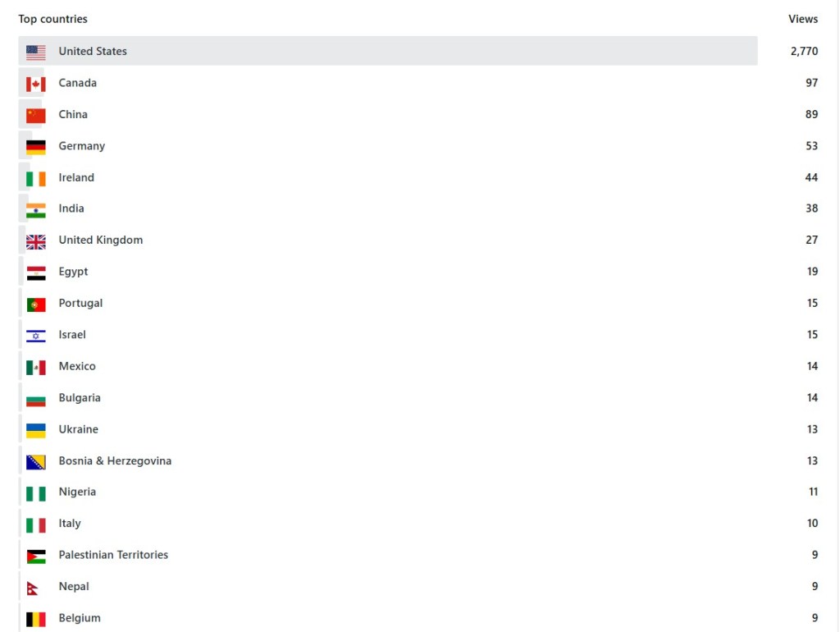Image resolution: width=840 pixels, height=632 pixels.
Task: Select the Ukraine row label
Action: pyautogui.click(x=78, y=429)
